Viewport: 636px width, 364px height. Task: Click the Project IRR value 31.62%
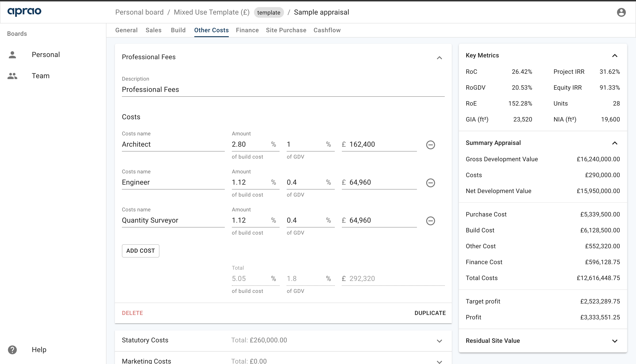pos(609,72)
